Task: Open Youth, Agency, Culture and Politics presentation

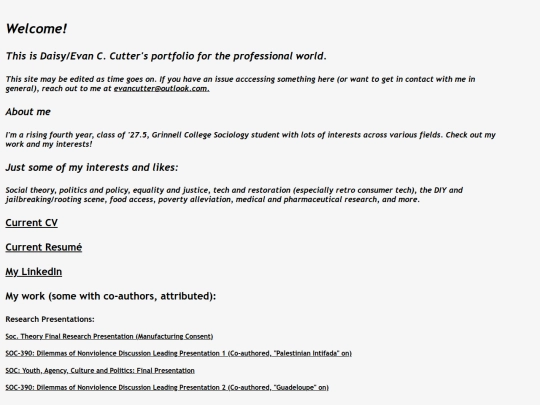Action: tap(100, 371)
